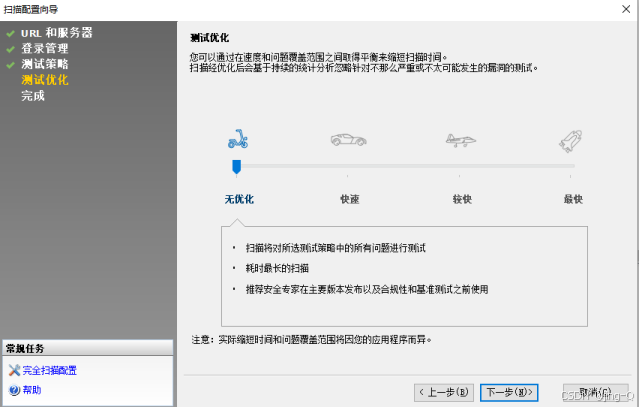Click the green checkmark beside 测试策略
The width and height of the screenshot is (639, 407).
point(11,65)
